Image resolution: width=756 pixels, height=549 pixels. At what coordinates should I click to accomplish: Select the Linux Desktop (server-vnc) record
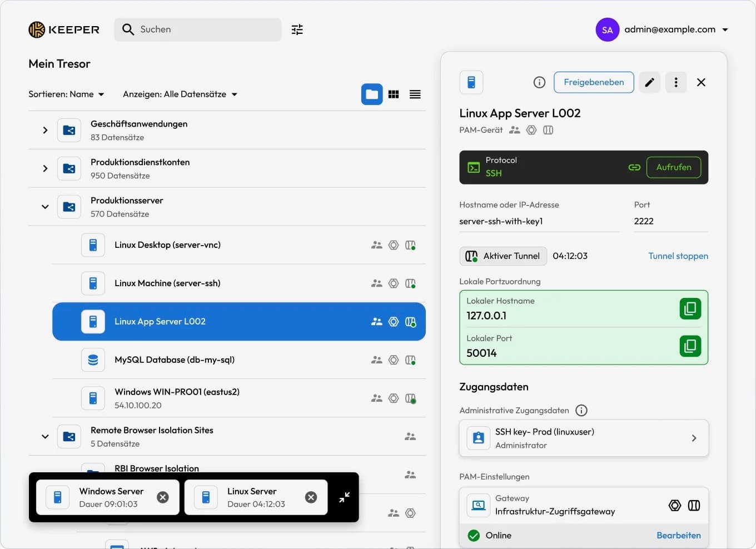tap(239, 245)
